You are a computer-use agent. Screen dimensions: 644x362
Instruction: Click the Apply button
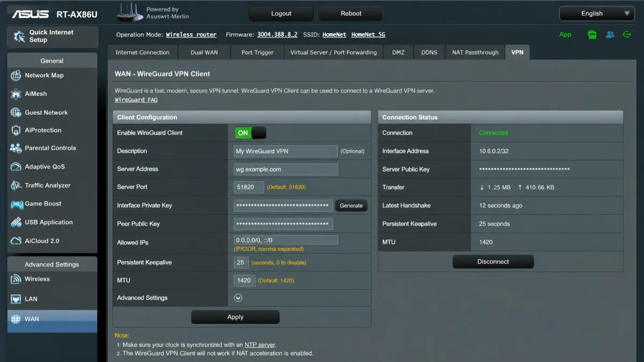235,317
